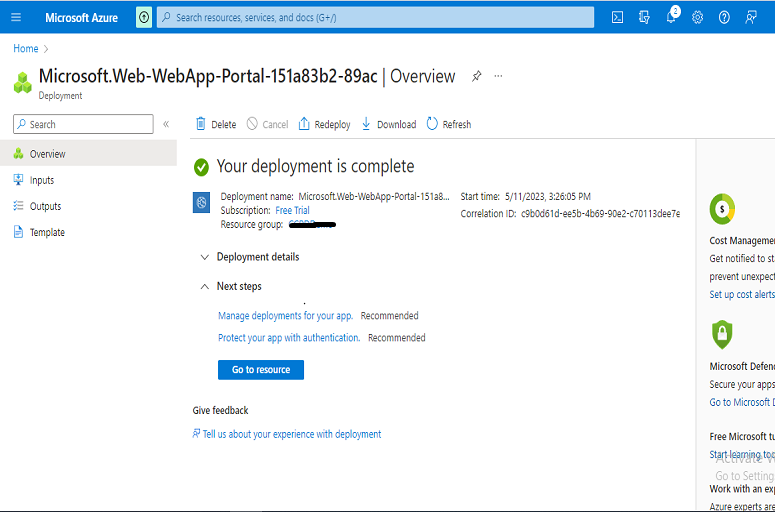
Task: Open the notifications bell
Action: click(x=671, y=17)
